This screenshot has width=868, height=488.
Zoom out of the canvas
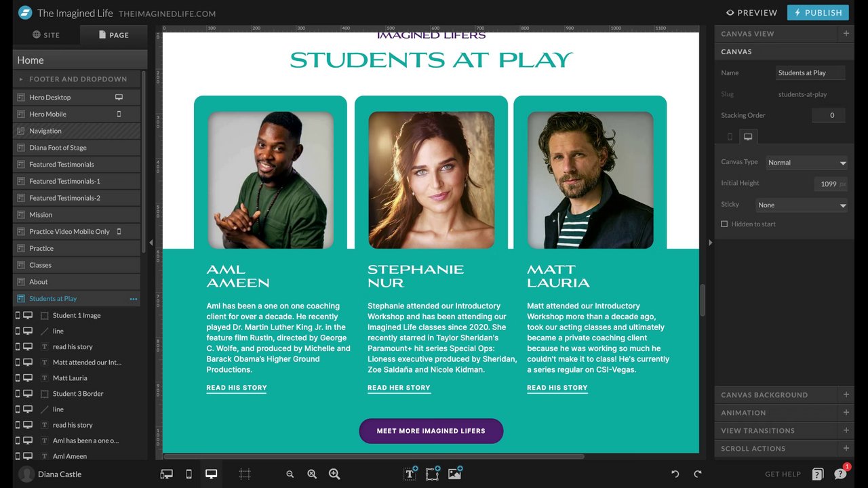tap(290, 474)
